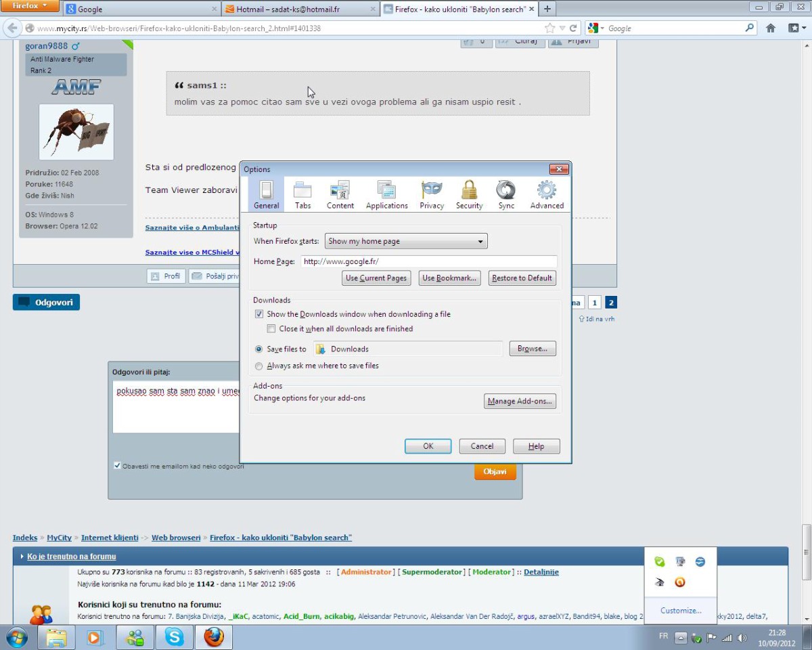This screenshot has height=650, width=812.
Task: Open the Detaljnije link
Action: [541, 572]
